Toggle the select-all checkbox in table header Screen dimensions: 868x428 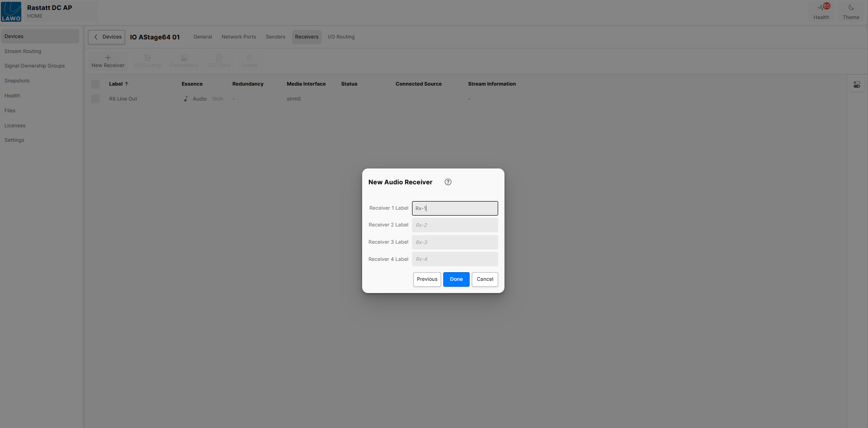click(x=96, y=84)
